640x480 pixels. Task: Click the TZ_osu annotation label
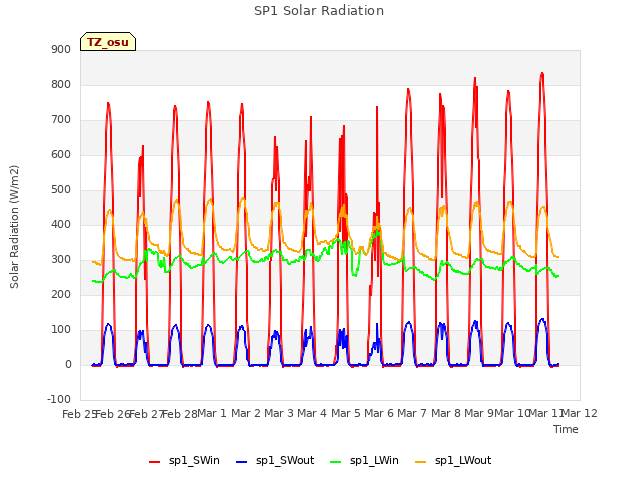point(108,42)
